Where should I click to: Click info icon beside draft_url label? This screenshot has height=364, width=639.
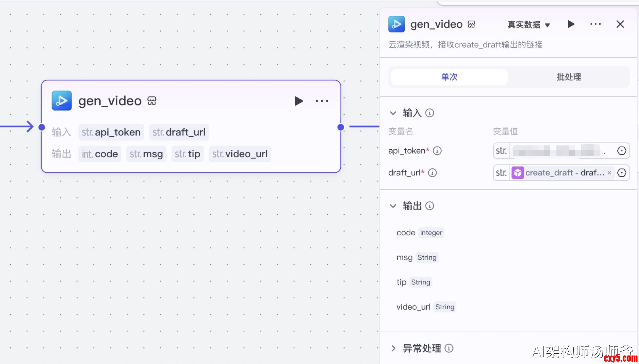tap(433, 173)
